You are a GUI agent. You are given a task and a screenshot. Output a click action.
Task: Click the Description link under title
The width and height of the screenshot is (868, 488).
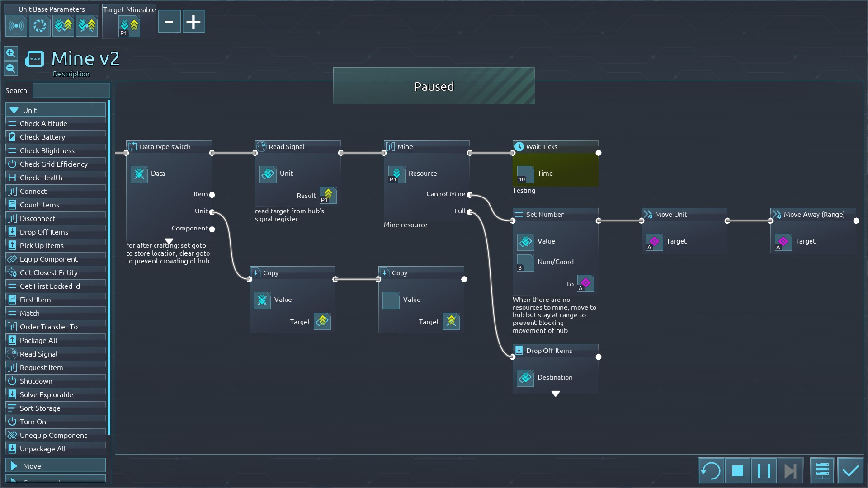pos(71,74)
